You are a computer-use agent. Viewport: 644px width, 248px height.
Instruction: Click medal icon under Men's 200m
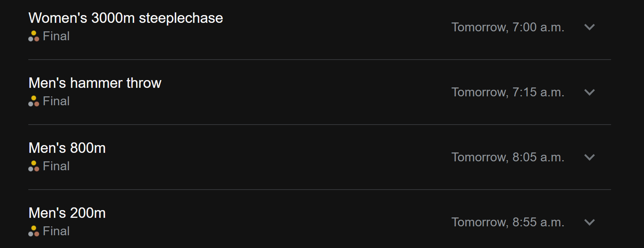(x=34, y=231)
